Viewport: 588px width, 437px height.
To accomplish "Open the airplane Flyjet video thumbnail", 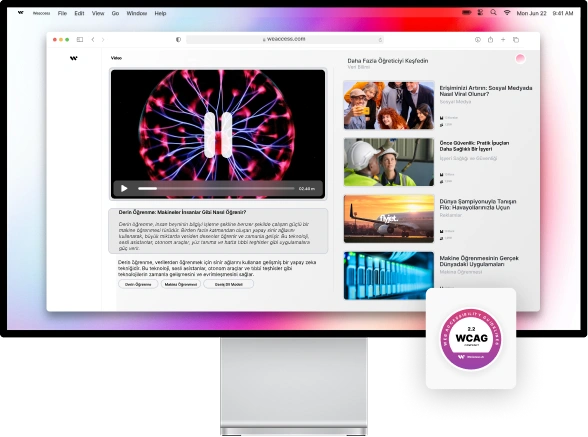I will tap(389, 219).
